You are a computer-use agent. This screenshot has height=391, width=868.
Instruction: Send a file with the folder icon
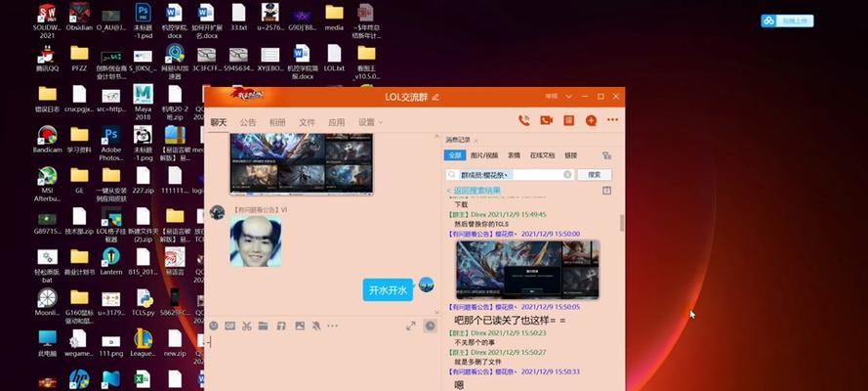point(263,326)
